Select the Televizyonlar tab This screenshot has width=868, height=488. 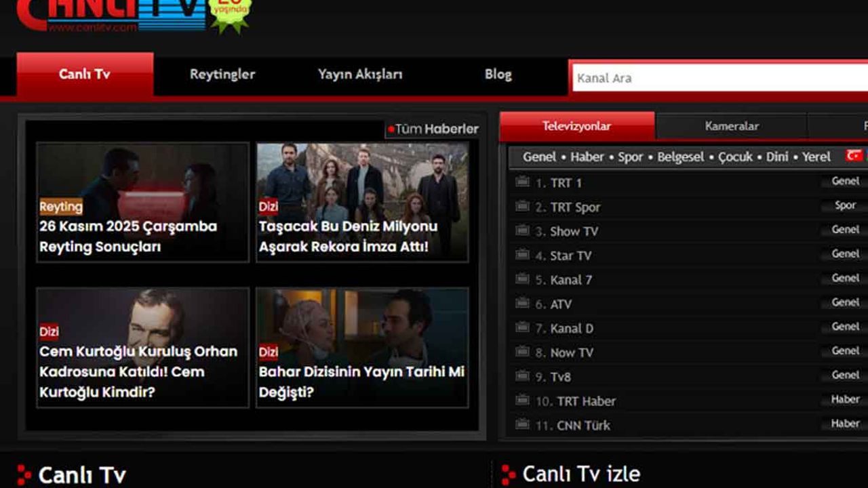click(x=576, y=126)
